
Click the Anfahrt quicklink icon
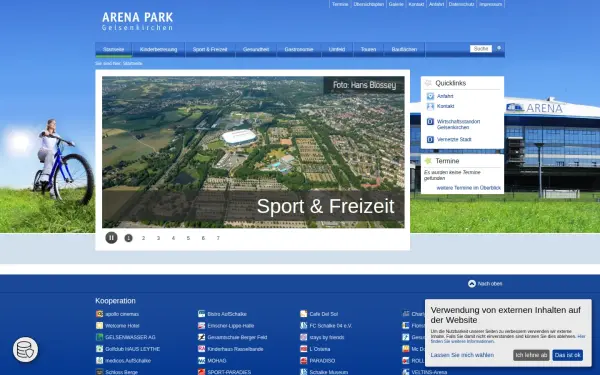430,96
